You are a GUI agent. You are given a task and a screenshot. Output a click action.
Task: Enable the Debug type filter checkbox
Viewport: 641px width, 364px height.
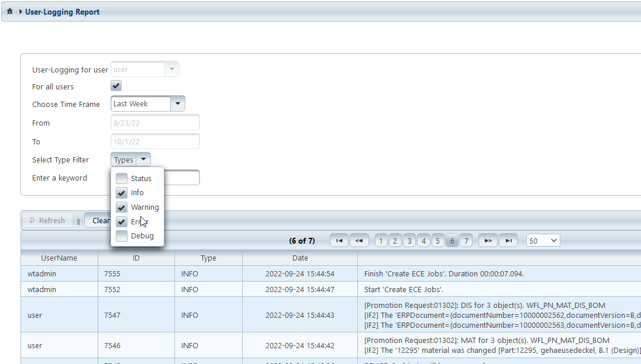[x=122, y=236]
